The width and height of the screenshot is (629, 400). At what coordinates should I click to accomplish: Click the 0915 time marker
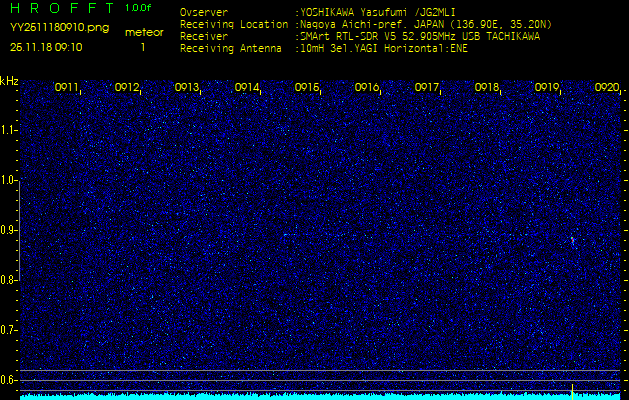point(307,88)
